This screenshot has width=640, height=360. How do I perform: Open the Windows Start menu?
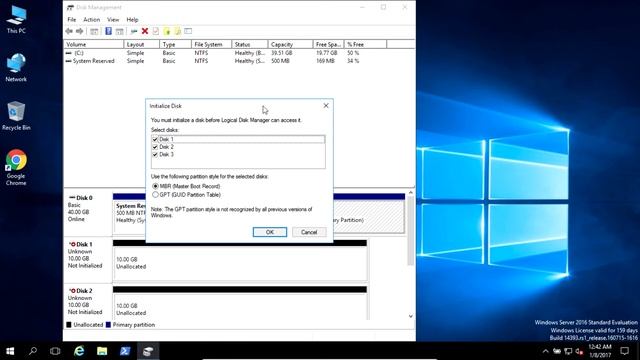[10, 351]
